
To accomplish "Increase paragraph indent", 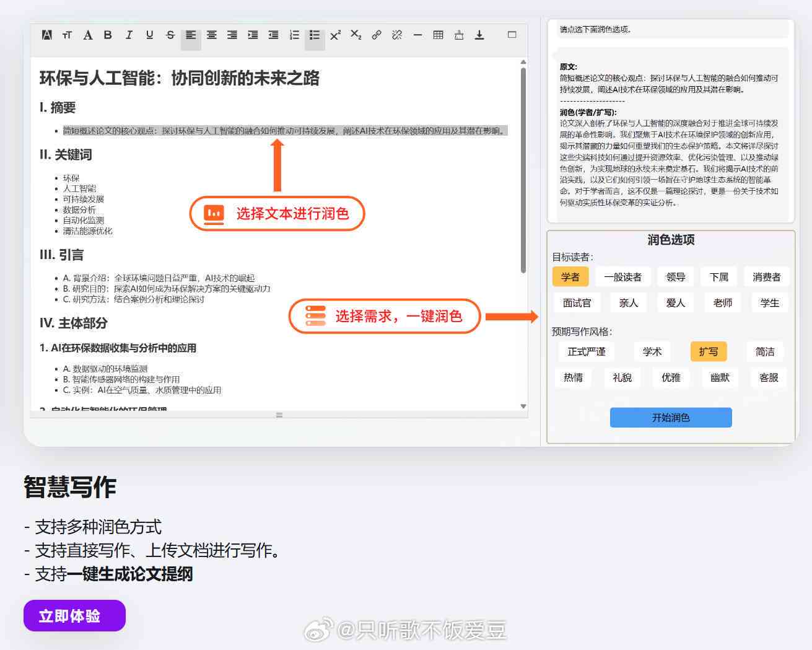I will (253, 35).
